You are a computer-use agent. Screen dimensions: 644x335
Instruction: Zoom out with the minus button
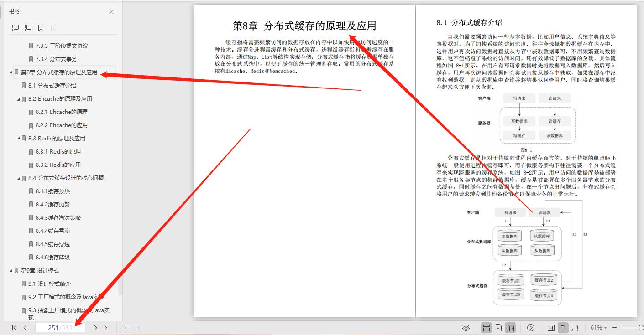tap(614, 328)
